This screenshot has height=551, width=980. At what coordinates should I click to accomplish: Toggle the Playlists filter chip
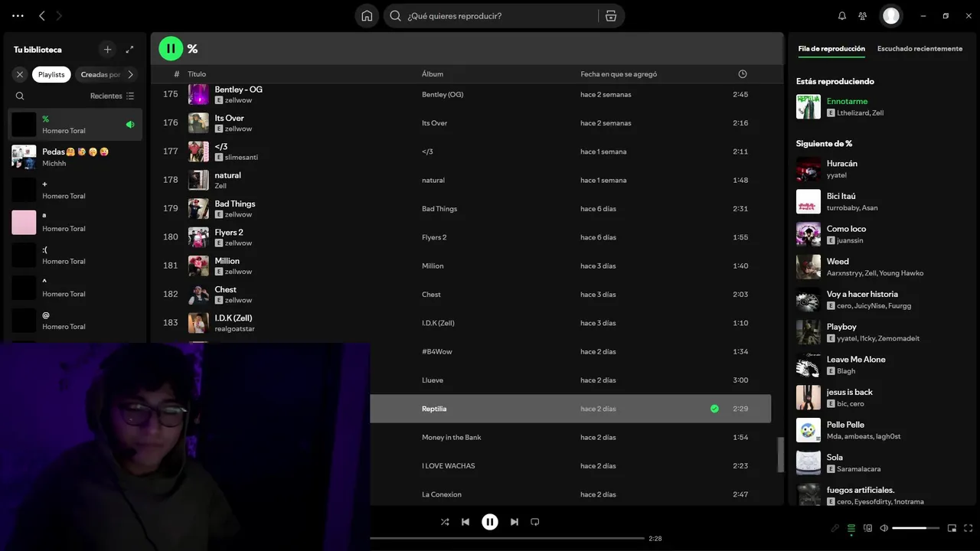51,74
